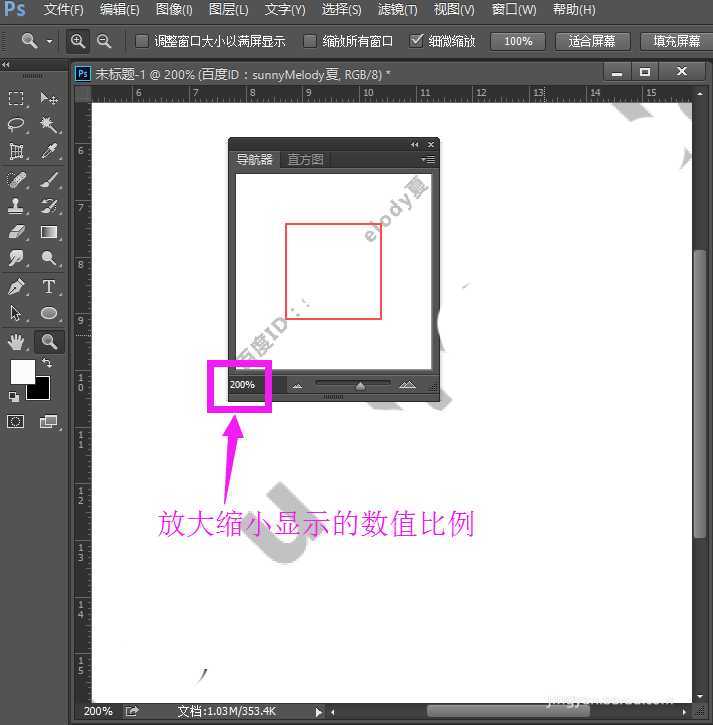Check the 缩放所有窗口 option

coord(310,41)
